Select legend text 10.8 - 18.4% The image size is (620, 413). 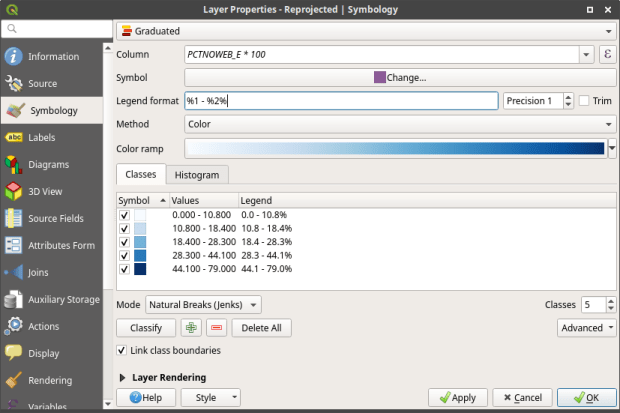[x=267, y=228]
